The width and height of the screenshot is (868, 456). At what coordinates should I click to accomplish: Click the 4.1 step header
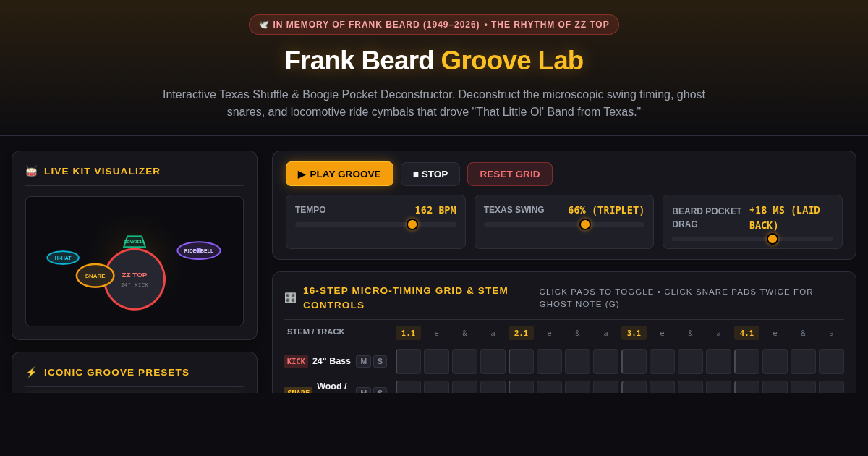coord(746,333)
